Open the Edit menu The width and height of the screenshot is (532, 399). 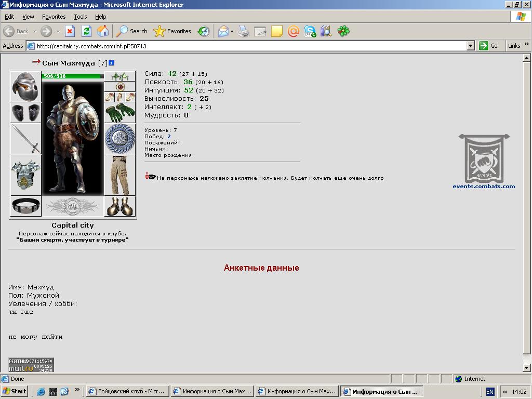[9, 17]
